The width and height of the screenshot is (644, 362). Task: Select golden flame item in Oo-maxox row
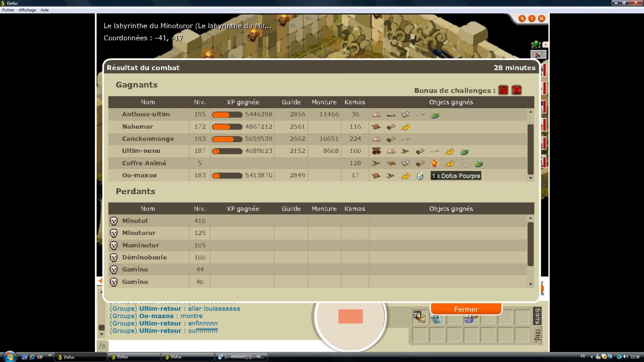point(405,176)
